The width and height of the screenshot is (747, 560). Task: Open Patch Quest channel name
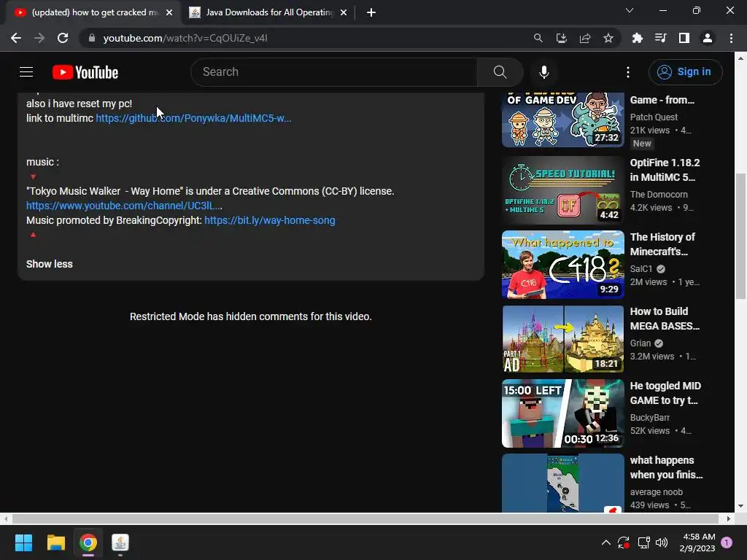coord(654,117)
